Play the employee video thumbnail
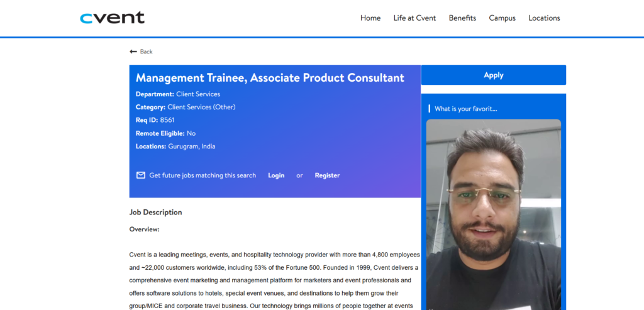The height and width of the screenshot is (310, 644). tap(493, 214)
